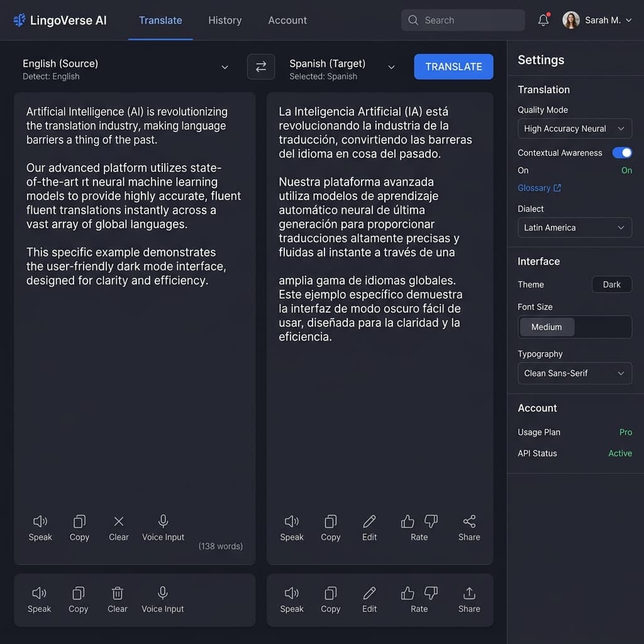Open Dialect Latin America dropdown
The height and width of the screenshot is (644, 644).
coord(575,228)
